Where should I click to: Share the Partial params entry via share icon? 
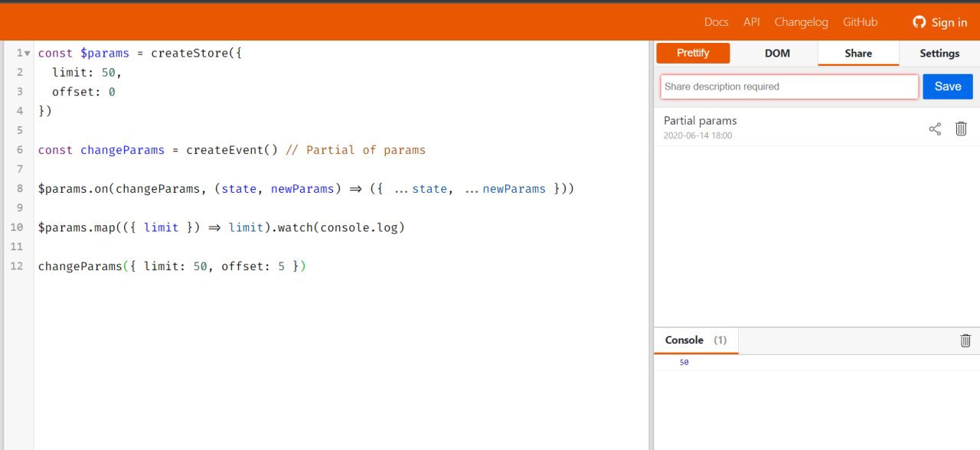935,129
